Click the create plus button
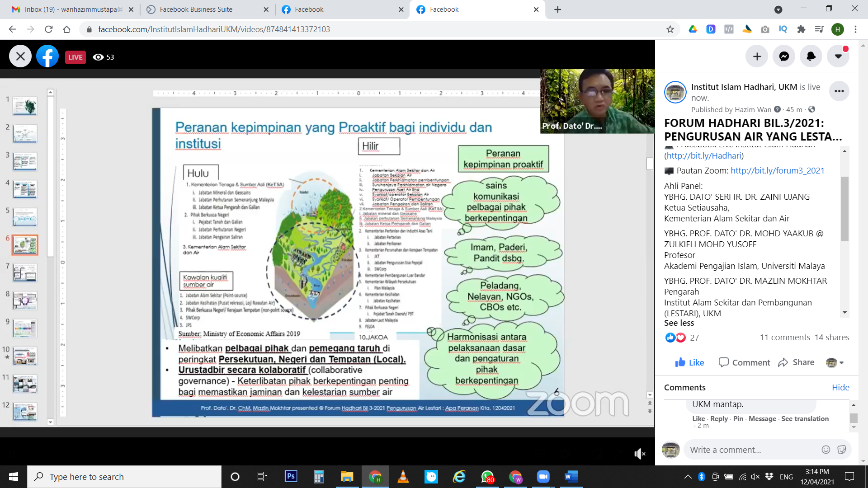Image resolution: width=868 pixels, height=488 pixels. 757,56
